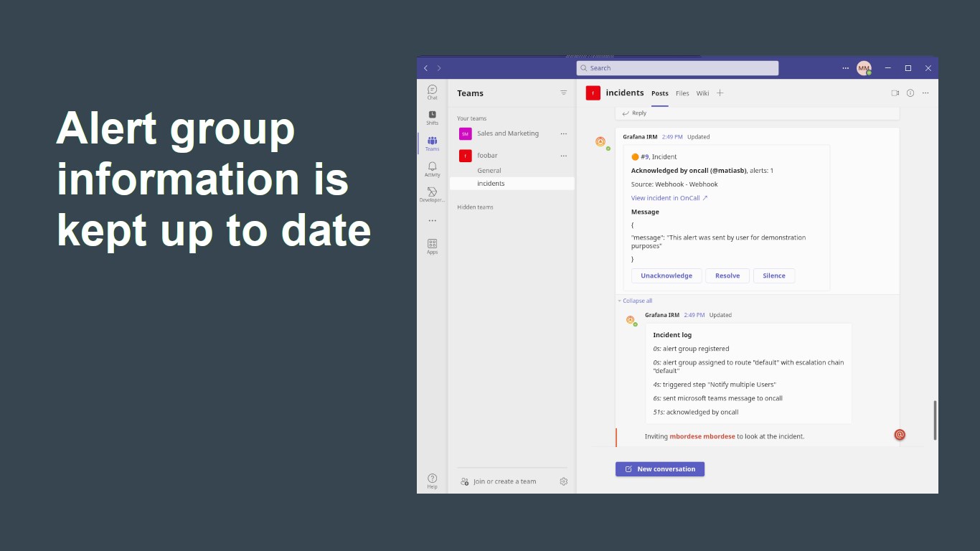Select the Sales and Marketing team
Viewport: 980px width, 551px height.
click(x=508, y=133)
